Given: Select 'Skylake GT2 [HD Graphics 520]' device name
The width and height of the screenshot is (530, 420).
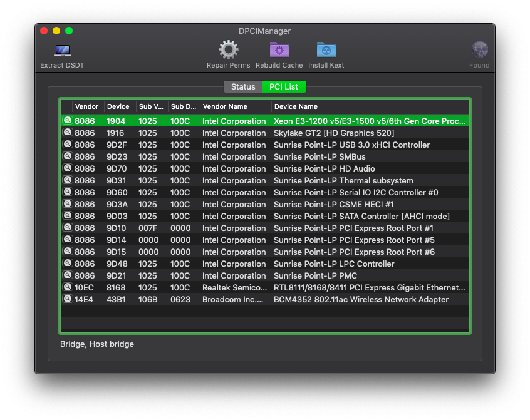Looking at the screenshot, I should click(334, 133).
